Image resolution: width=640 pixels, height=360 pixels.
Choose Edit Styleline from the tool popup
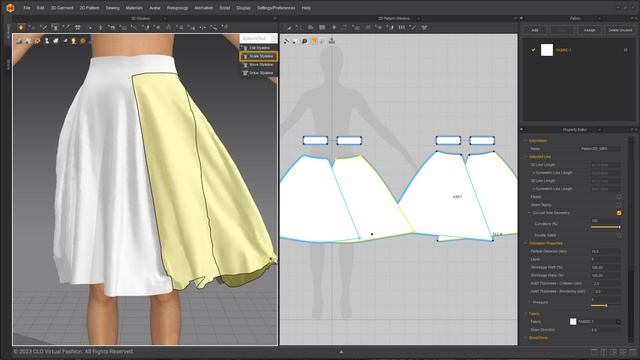(259, 48)
